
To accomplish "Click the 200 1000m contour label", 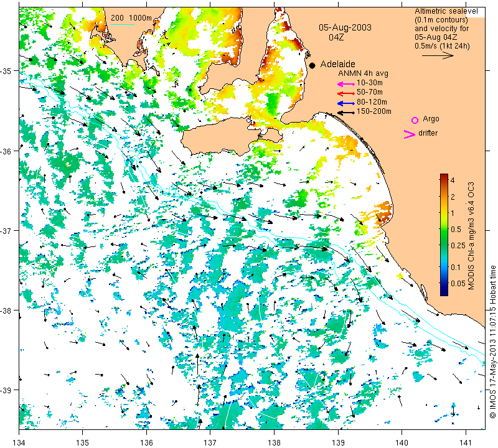I will [x=131, y=18].
